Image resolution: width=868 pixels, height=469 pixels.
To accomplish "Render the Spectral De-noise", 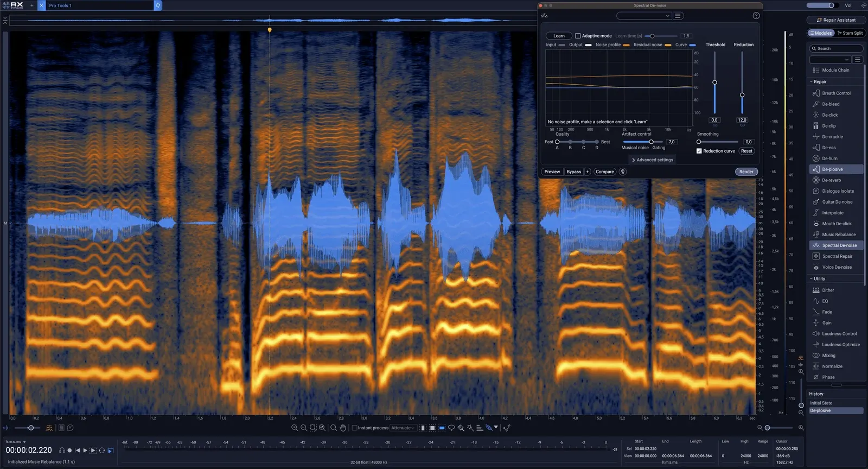I will coord(746,172).
